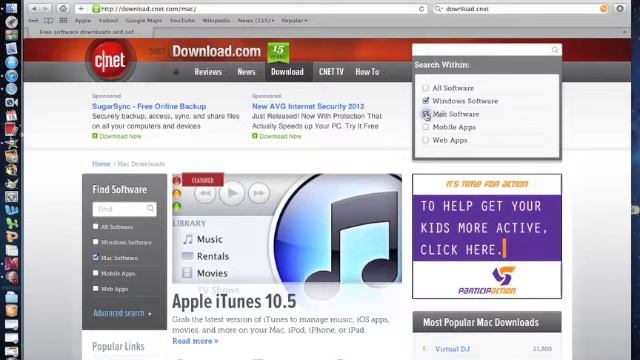Click the orange icon in browser search field
640x360 pixels.
pos(604,9)
